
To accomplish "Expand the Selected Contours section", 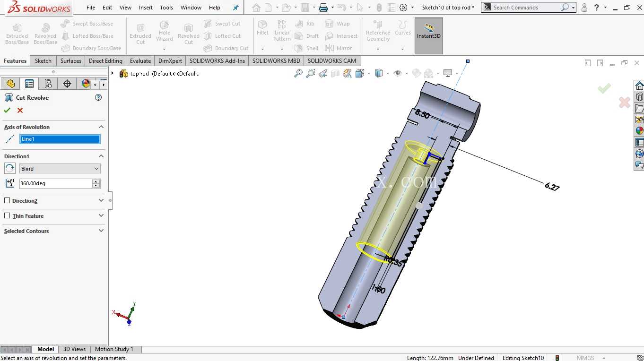I will [x=101, y=231].
